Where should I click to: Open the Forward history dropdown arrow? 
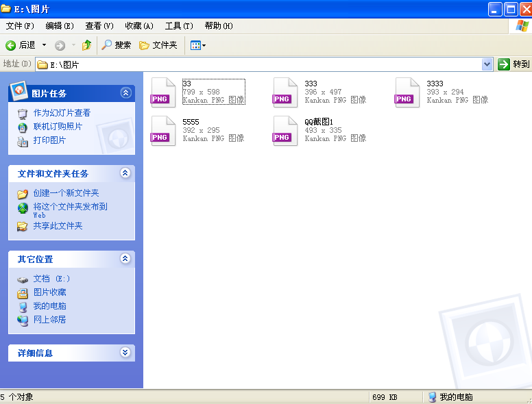pos(73,45)
